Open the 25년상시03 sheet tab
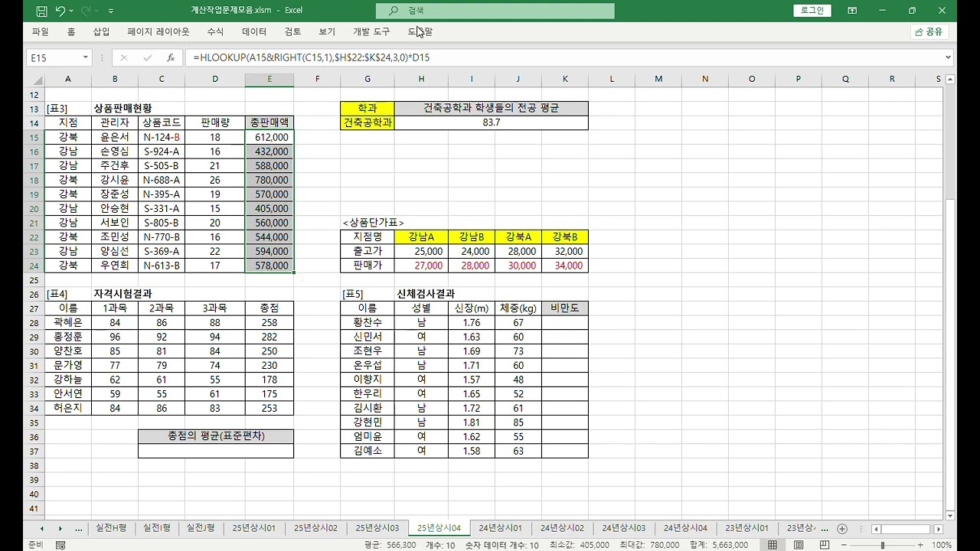 (377, 529)
